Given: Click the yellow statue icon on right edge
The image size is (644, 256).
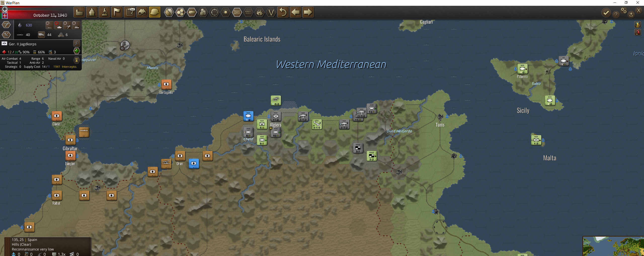Looking at the screenshot, I should tap(637, 24).
